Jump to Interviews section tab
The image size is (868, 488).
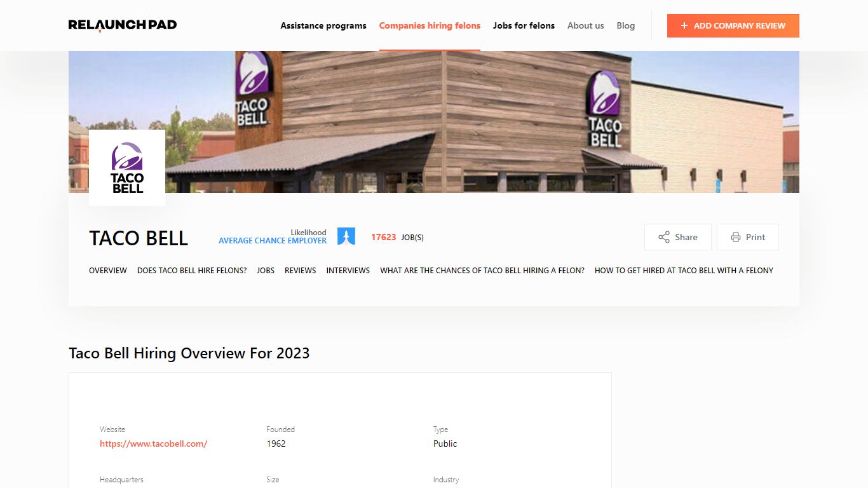tap(348, 270)
